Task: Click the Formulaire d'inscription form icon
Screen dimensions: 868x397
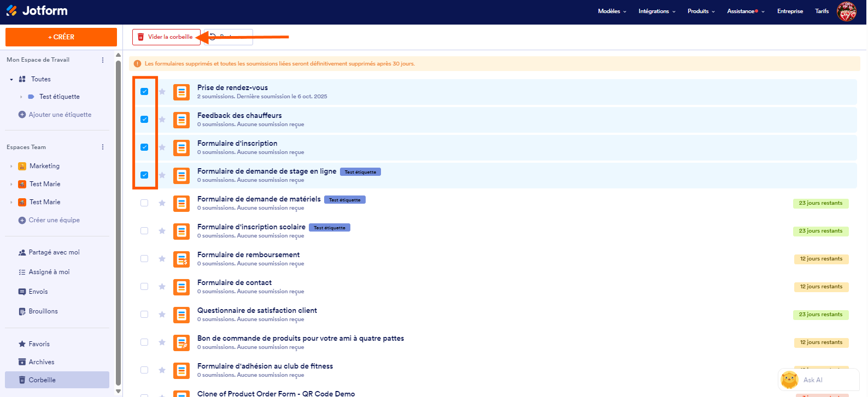Action: point(181,148)
